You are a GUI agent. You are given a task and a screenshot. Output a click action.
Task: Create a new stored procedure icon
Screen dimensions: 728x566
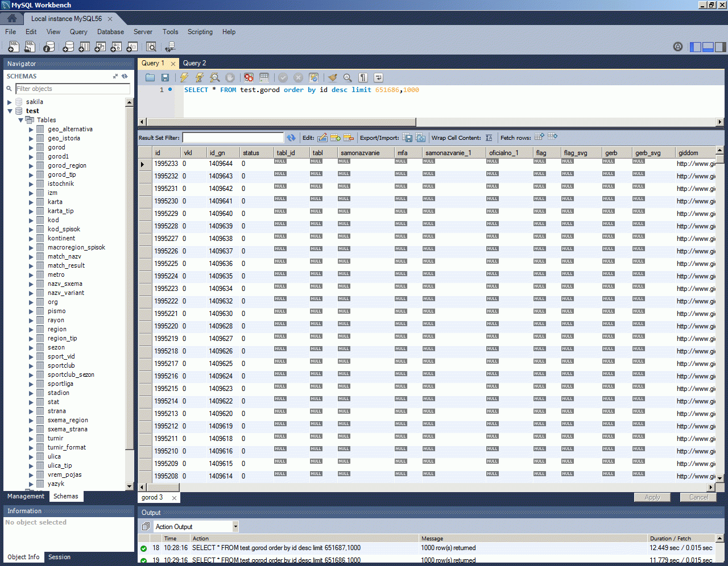click(116, 47)
